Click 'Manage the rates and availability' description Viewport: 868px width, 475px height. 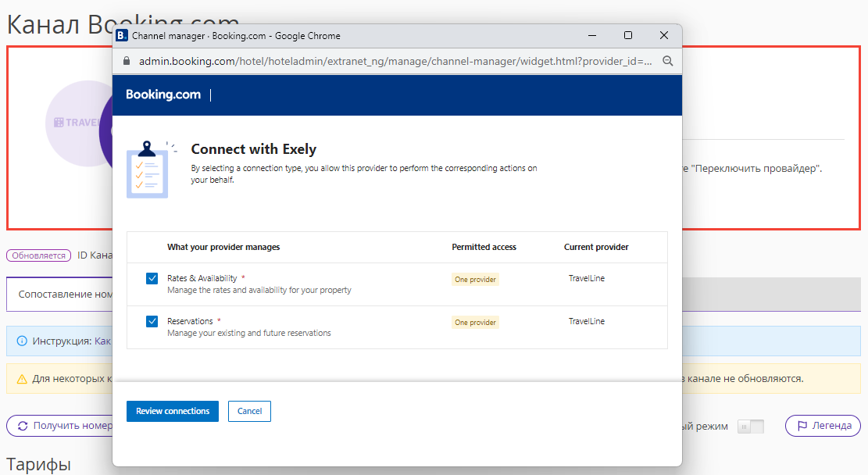(259, 290)
